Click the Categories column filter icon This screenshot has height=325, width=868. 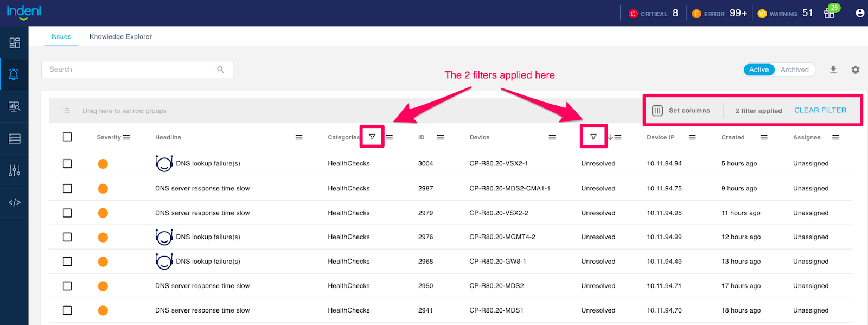(372, 137)
